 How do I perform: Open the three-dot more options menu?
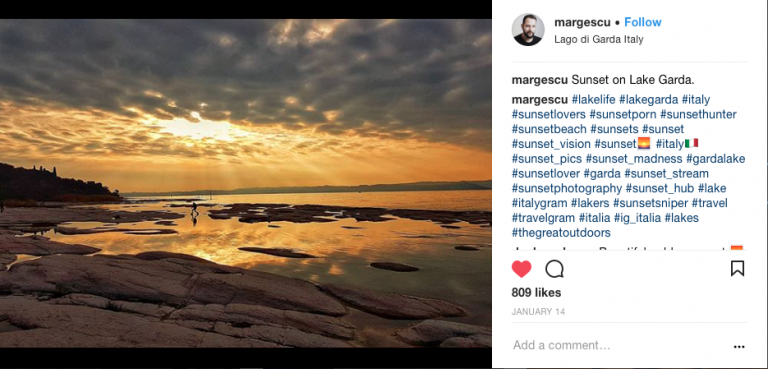tap(739, 346)
